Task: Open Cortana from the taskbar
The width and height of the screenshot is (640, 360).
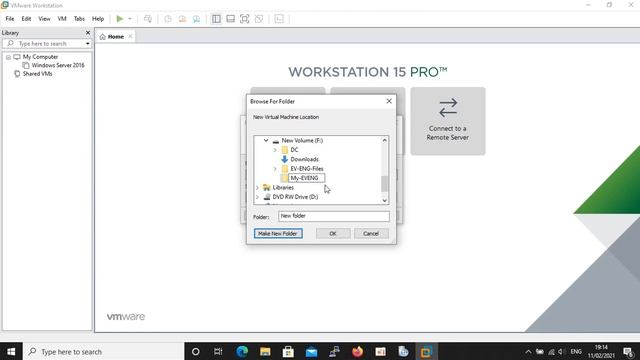Action: [196, 351]
